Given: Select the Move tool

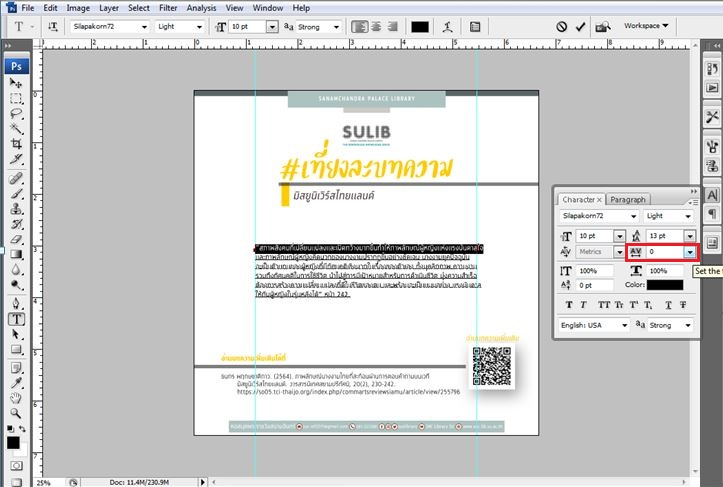Looking at the screenshot, I should (x=16, y=83).
